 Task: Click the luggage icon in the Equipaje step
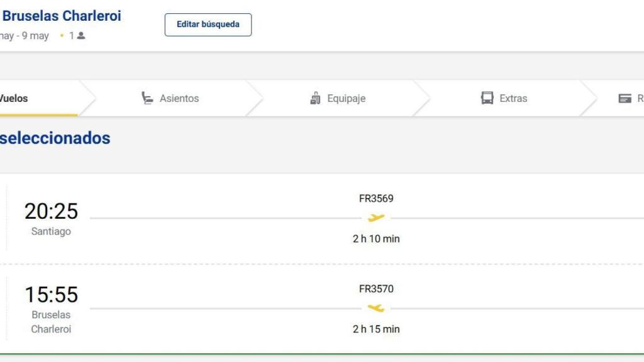pos(316,98)
